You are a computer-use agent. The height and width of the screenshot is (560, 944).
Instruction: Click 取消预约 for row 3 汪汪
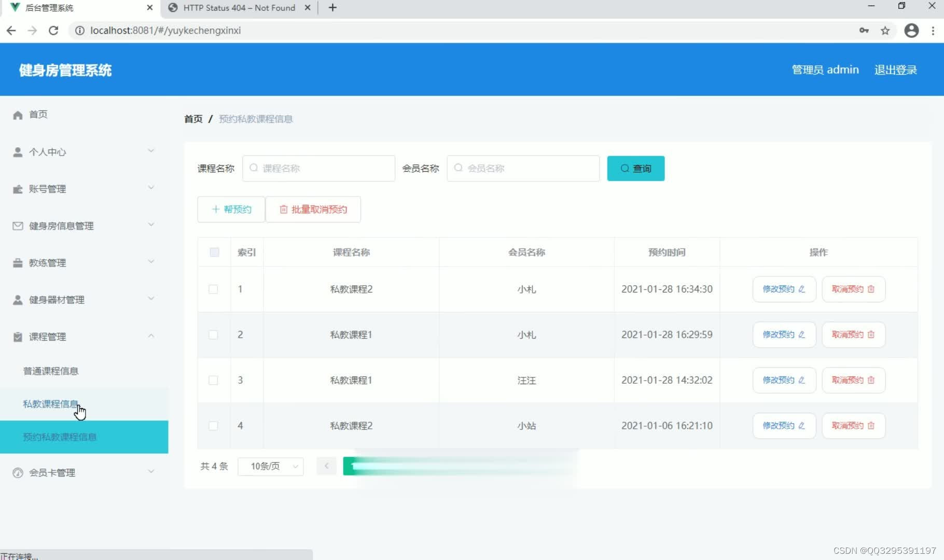854,381
